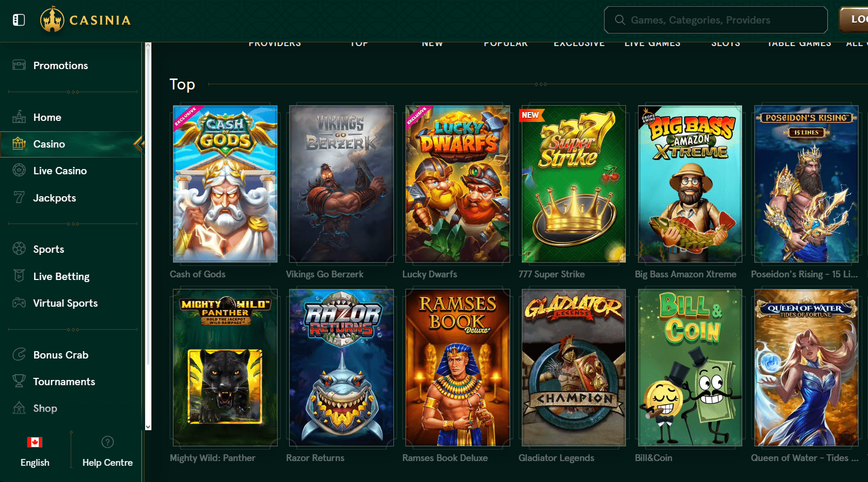Open Virtual Sports gamepad icon
Image resolution: width=868 pixels, height=482 pixels.
[19, 303]
